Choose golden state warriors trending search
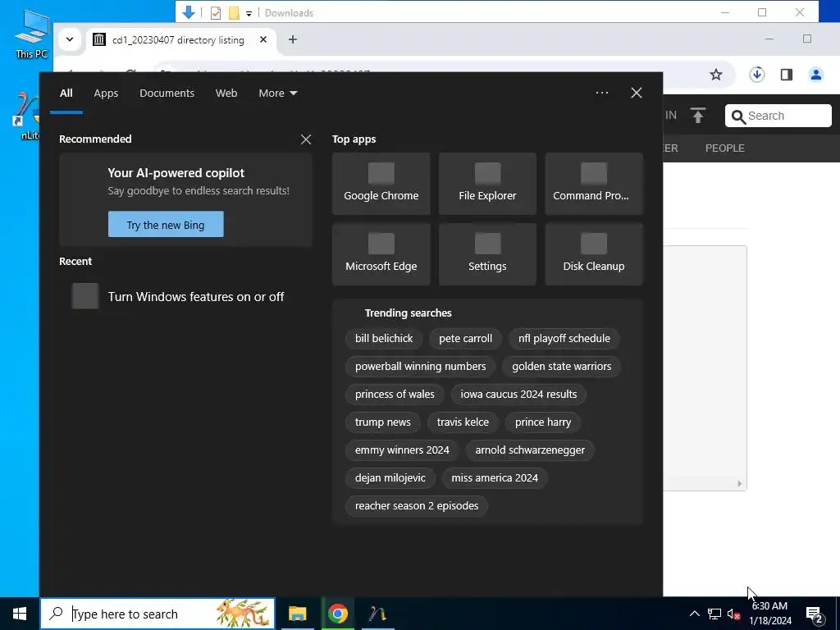Screen dimensions: 840x630 click(x=561, y=367)
